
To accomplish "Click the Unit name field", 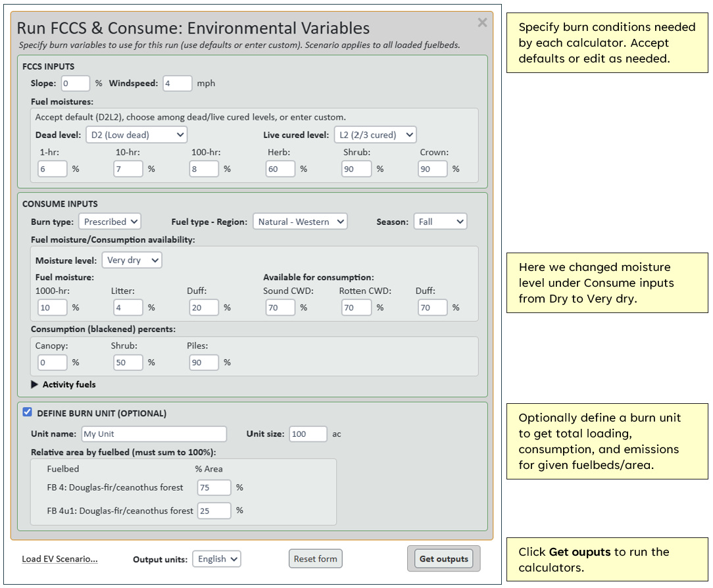I will [154, 434].
